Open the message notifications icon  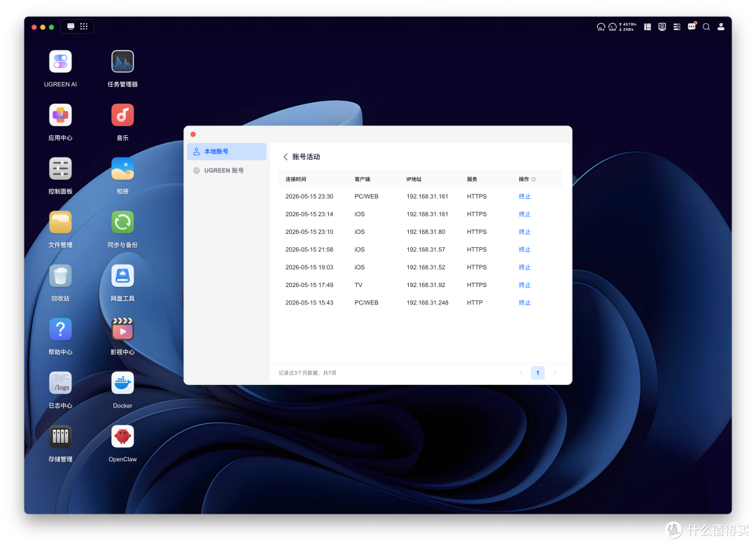(692, 27)
